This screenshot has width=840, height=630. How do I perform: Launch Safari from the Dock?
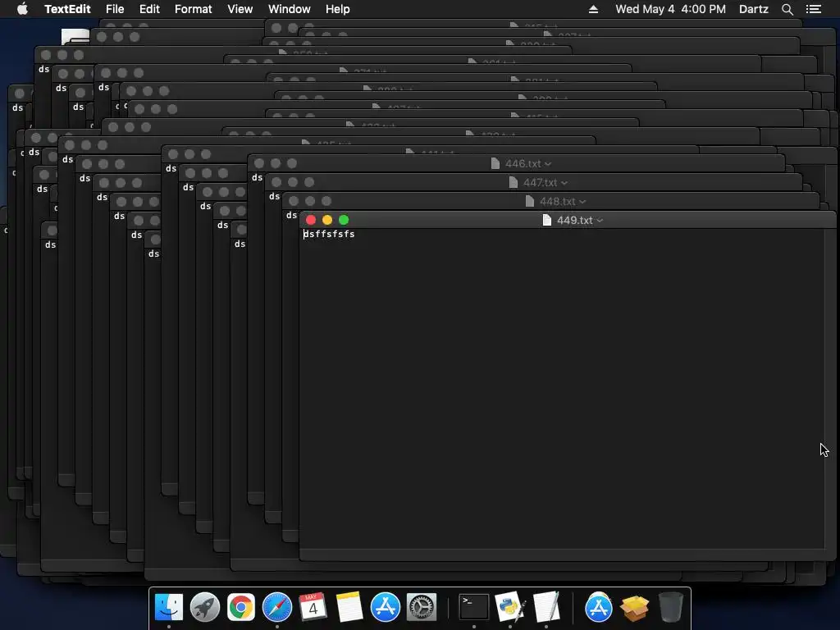pos(277,608)
